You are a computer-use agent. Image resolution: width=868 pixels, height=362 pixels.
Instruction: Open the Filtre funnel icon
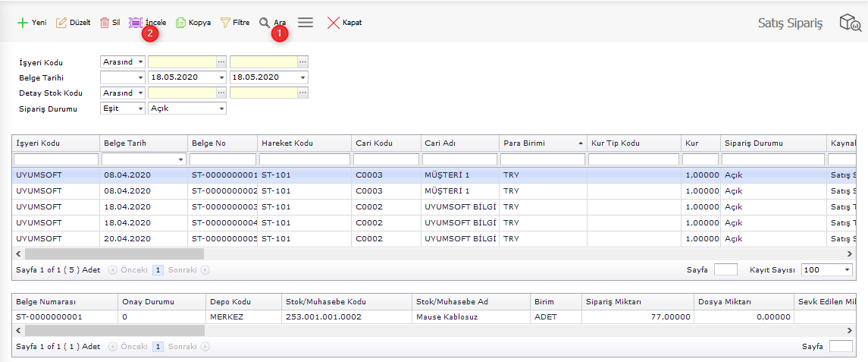coord(225,23)
